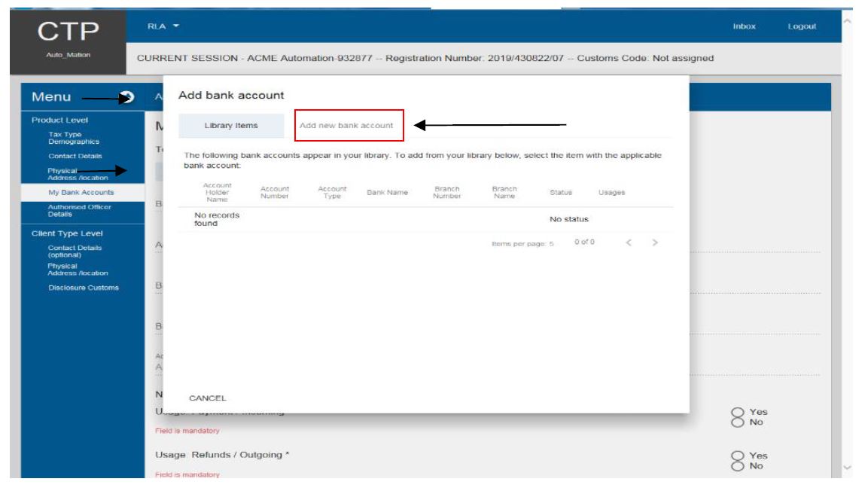Click the page scrollbar down arrow
Image resolution: width=868 pixels, height=497 pixels.
click(847, 468)
